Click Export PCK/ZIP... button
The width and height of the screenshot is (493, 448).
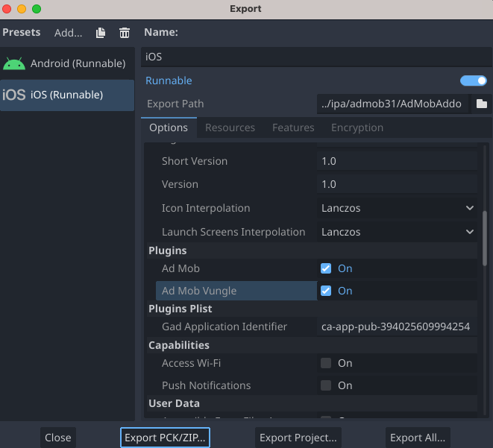tap(165, 438)
